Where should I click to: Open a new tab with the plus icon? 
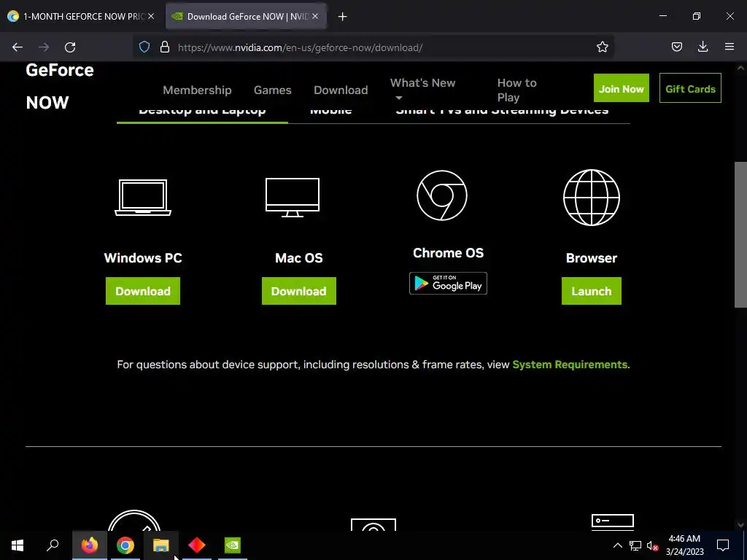click(342, 17)
